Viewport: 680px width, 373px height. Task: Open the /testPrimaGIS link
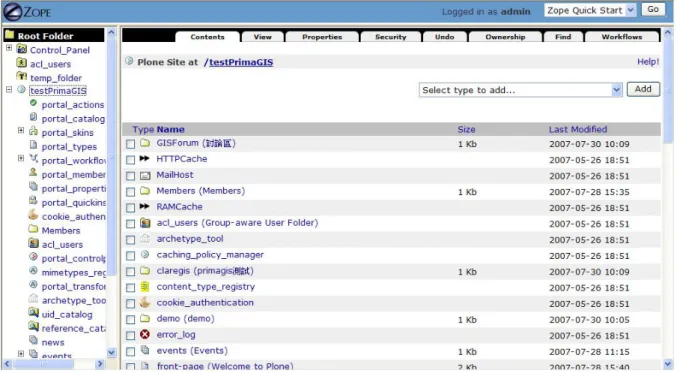(239, 62)
